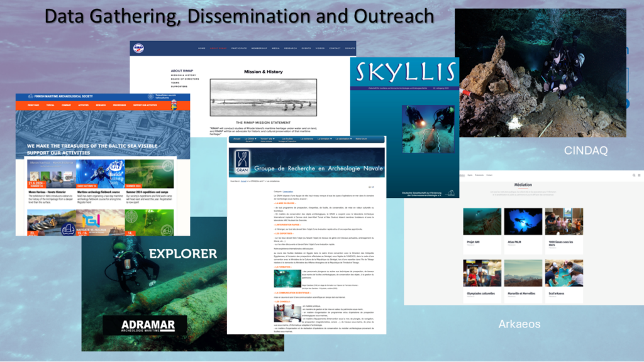
Task: Open Maritime archeology fieldwork course card image
Action: point(100,173)
